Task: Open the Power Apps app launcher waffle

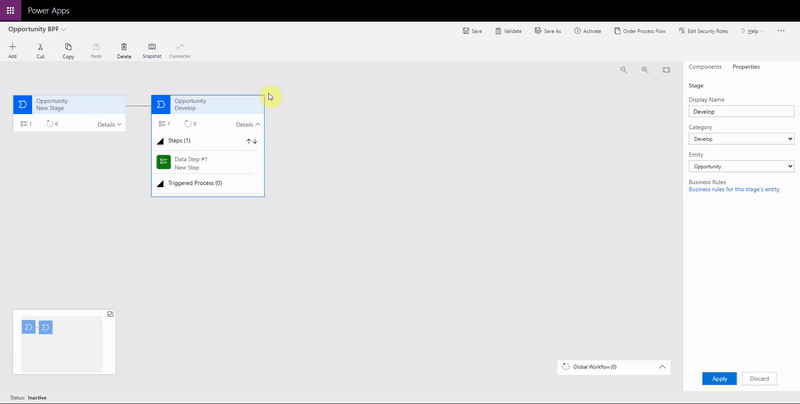Action: click(x=10, y=10)
